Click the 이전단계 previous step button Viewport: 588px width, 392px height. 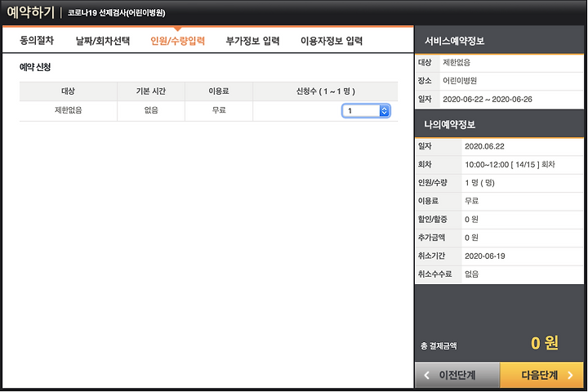point(457,375)
